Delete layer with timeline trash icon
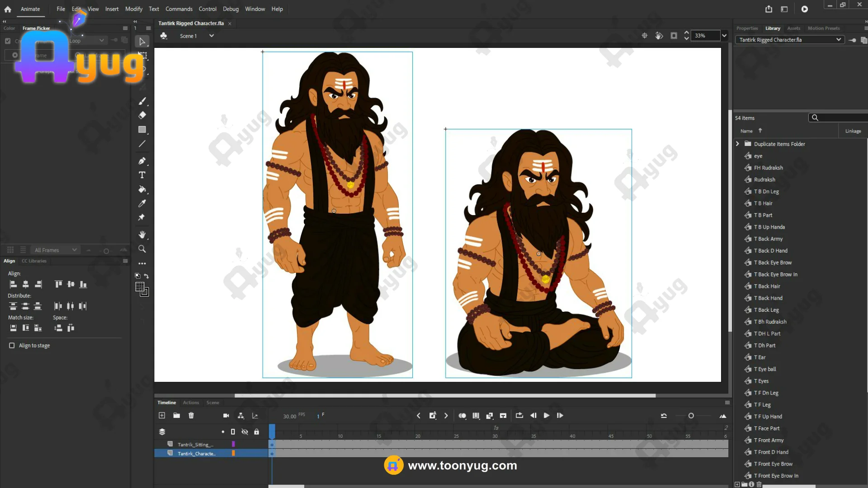Image resolution: width=868 pixels, height=488 pixels. pos(191,415)
